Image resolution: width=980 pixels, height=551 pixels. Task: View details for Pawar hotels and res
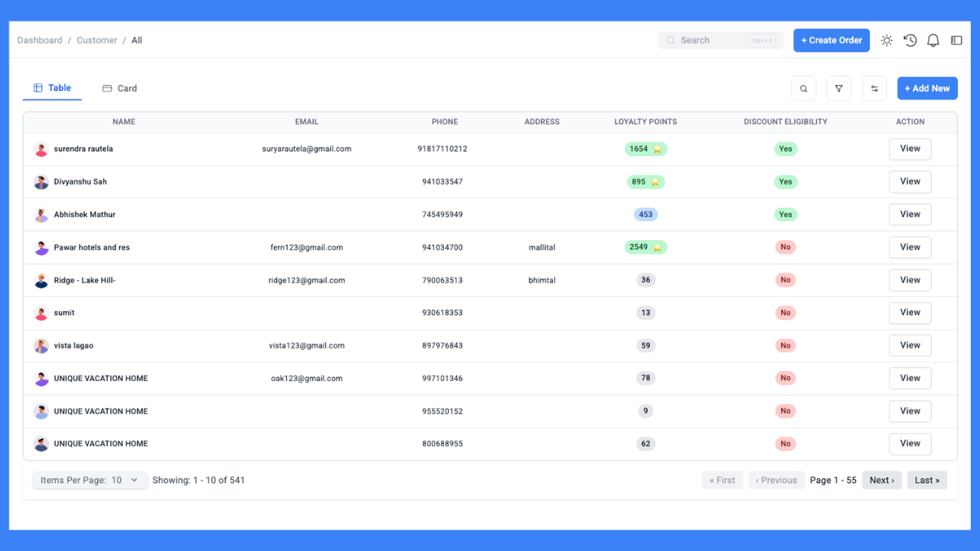tap(910, 247)
